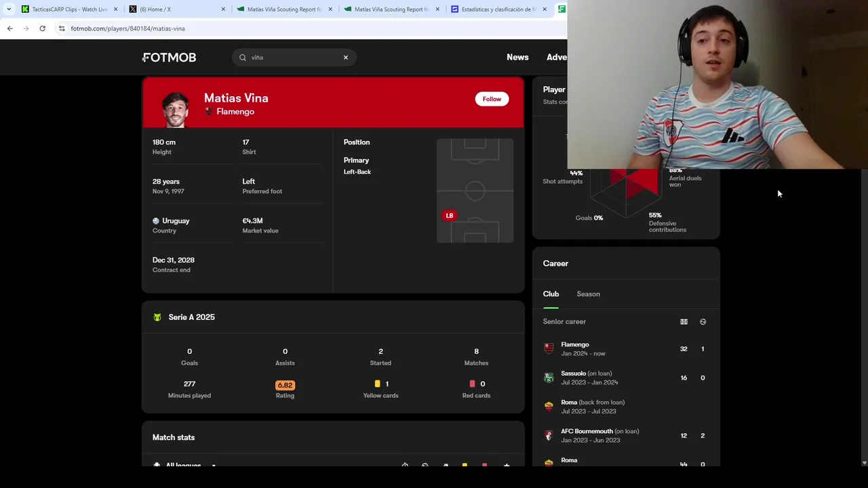Open the Flamengo team link under player name
This screenshot has width=868, height=488.
[x=235, y=112]
